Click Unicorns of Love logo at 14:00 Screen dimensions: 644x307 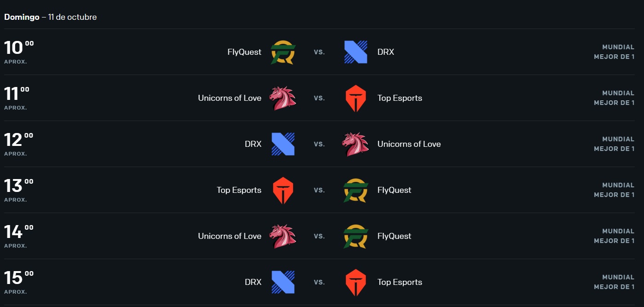click(x=283, y=236)
